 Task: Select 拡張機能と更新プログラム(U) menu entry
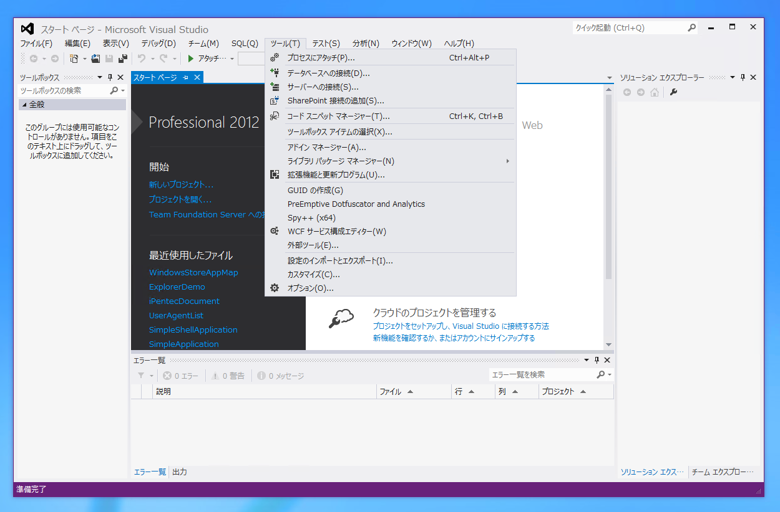tap(390, 175)
